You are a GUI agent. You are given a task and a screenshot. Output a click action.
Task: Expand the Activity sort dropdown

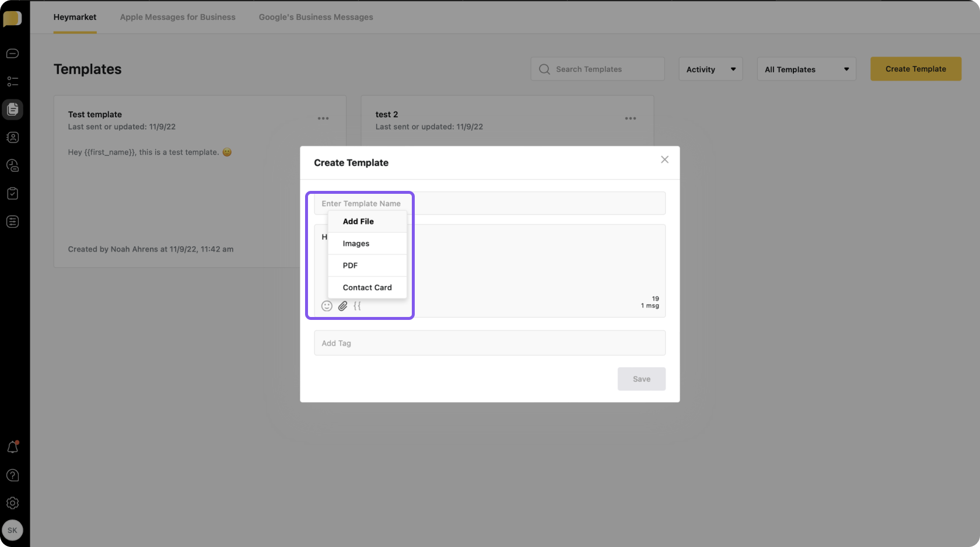click(x=710, y=69)
